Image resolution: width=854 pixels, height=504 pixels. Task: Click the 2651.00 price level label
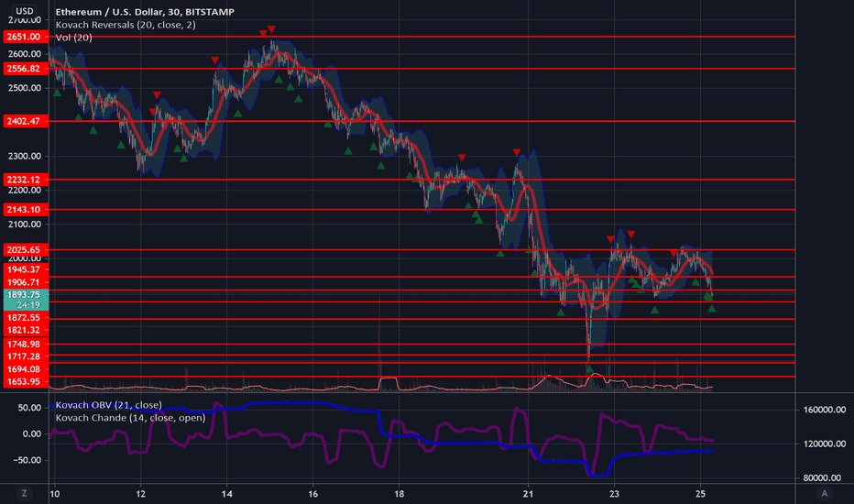26,37
